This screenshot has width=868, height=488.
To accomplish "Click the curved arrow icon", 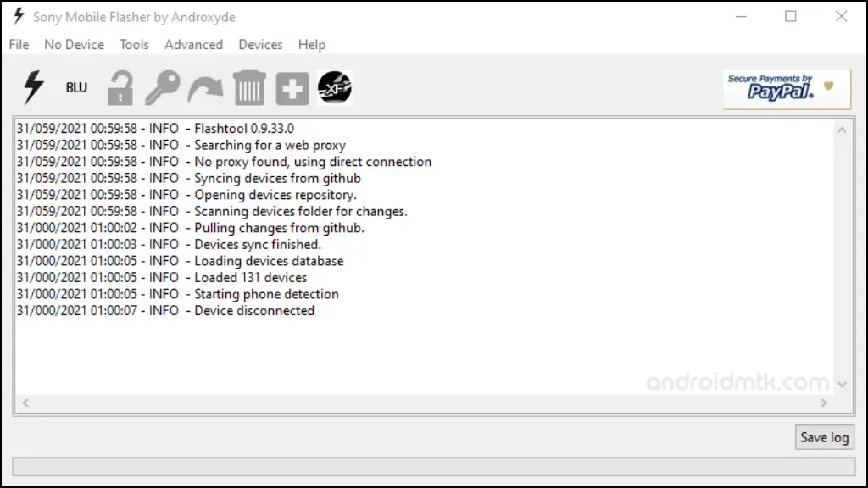I will tap(205, 88).
